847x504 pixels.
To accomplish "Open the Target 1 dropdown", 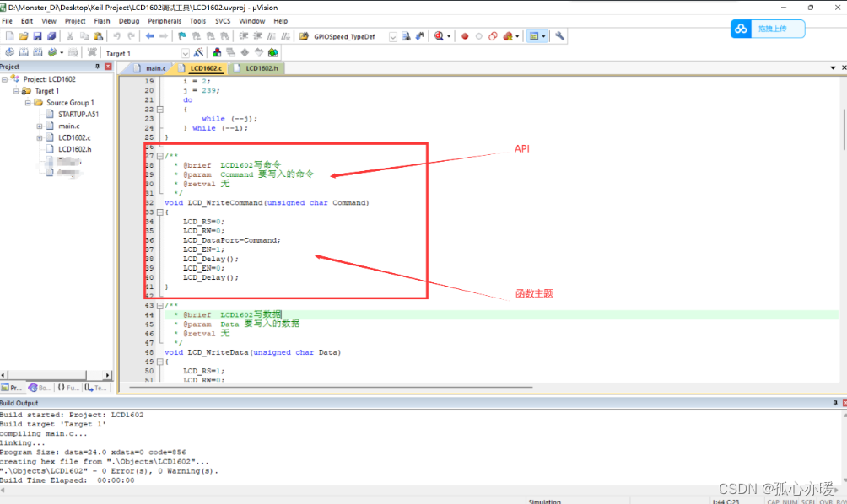I will point(186,53).
